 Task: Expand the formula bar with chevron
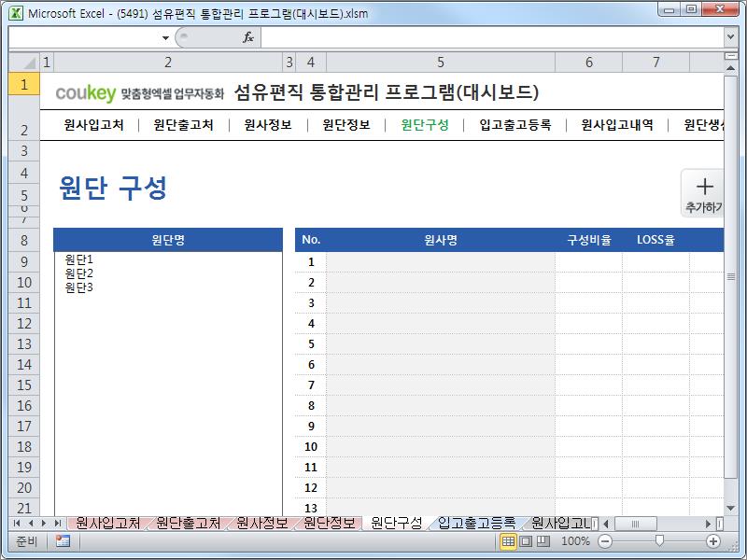coord(730,36)
